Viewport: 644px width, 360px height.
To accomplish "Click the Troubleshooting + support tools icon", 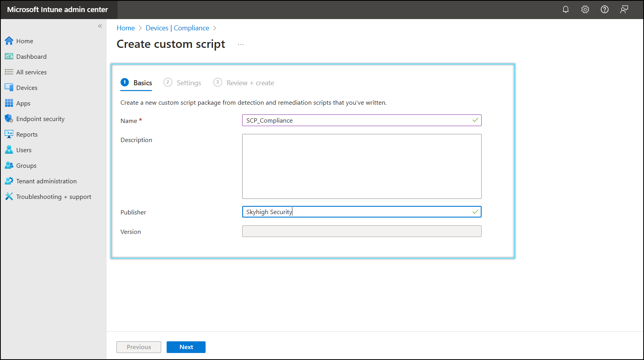I will [x=9, y=197].
